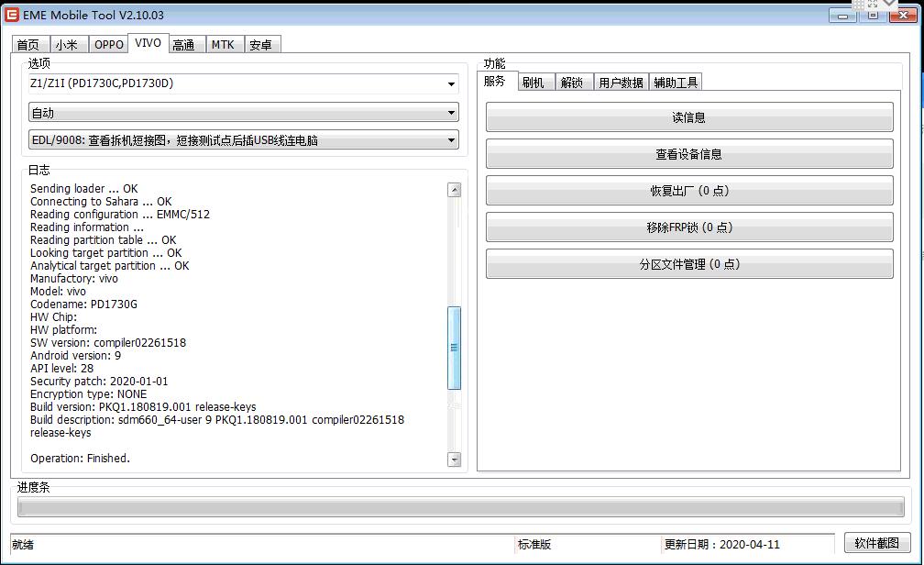Close the EME Mobile Tool window
This screenshot has height=565, width=924.
(903, 16)
